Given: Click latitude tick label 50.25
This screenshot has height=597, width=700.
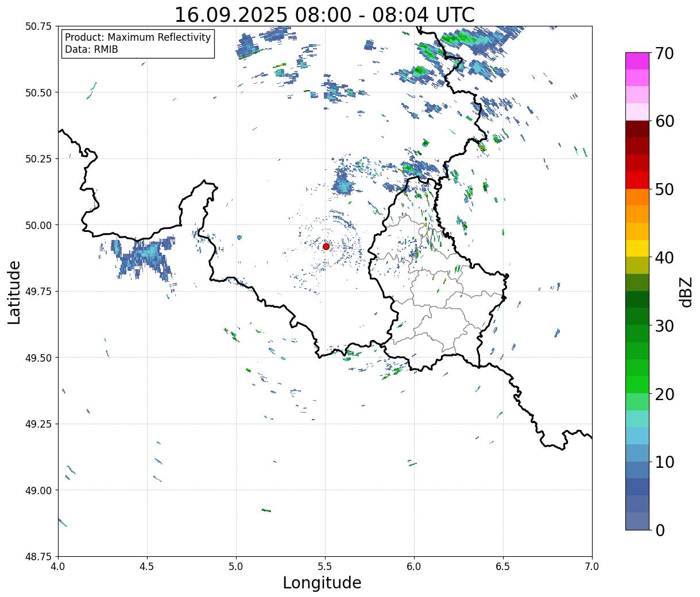Looking at the screenshot, I should [x=38, y=159].
